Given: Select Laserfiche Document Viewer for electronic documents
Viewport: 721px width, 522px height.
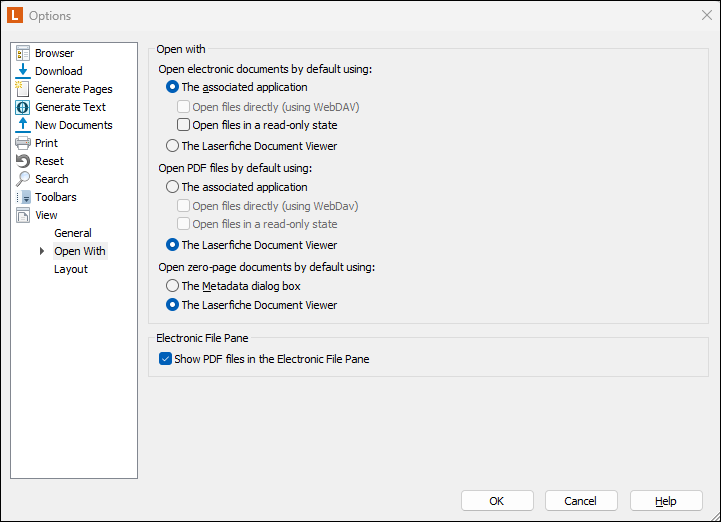Looking at the screenshot, I should tap(172, 146).
